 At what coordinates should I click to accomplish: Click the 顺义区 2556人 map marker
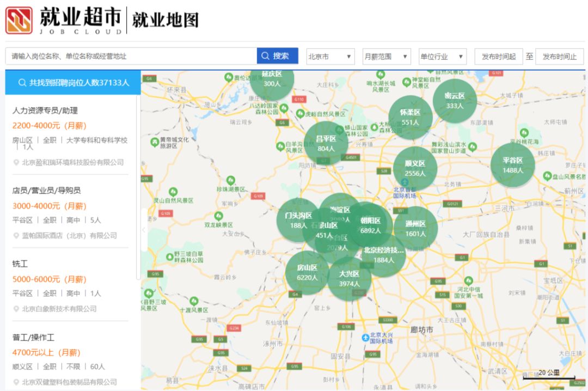point(415,168)
